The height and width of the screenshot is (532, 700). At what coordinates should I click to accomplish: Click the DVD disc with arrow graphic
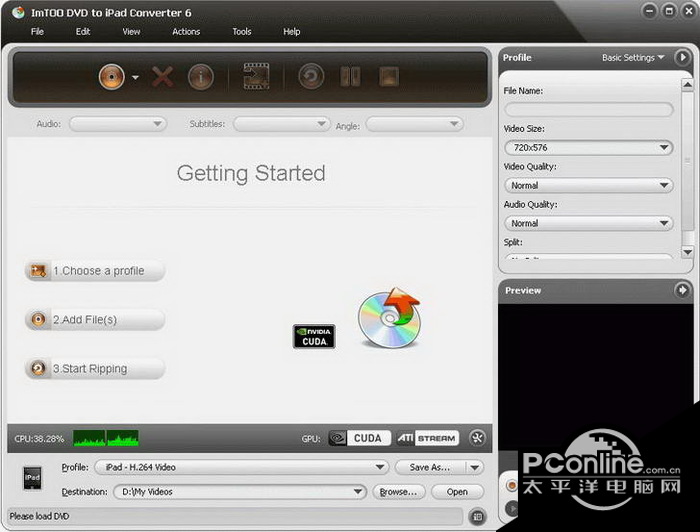[390, 318]
